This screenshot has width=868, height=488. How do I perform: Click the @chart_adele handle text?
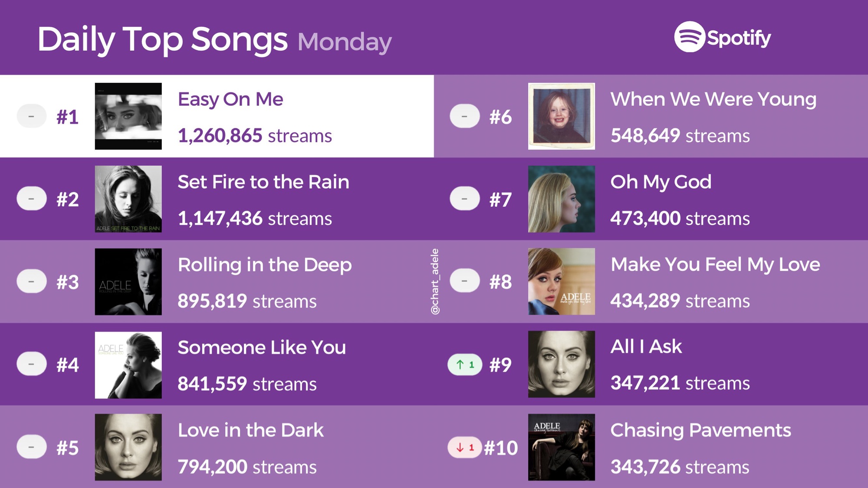tap(434, 282)
